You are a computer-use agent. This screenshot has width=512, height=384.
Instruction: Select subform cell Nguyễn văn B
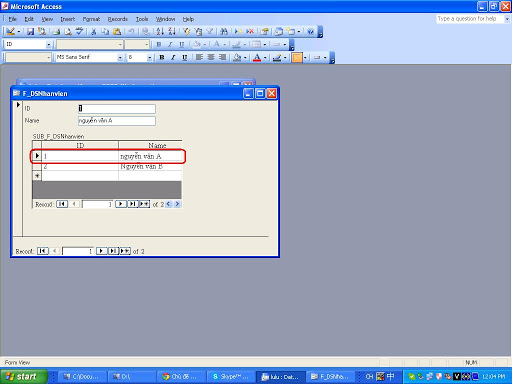(x=150, y=166)
